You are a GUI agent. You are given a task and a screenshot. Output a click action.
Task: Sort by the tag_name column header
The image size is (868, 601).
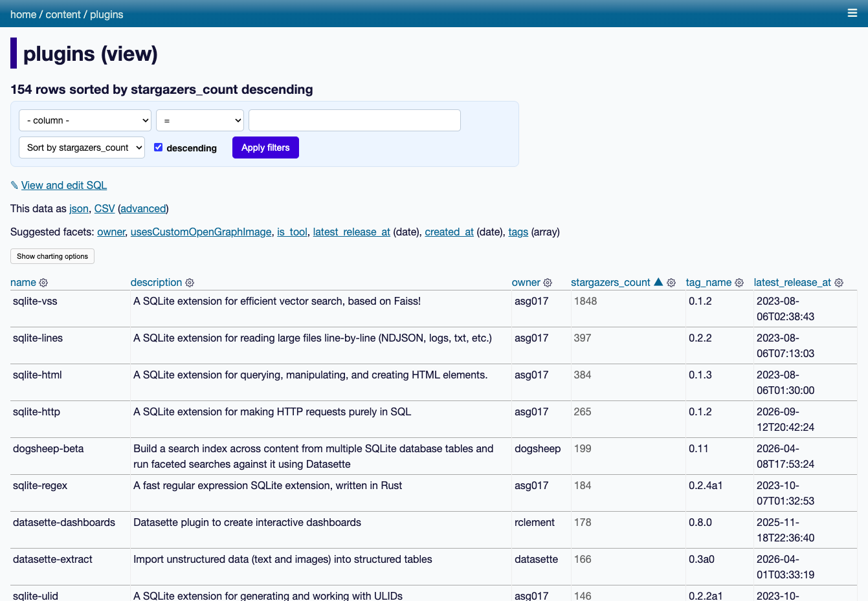709,282
